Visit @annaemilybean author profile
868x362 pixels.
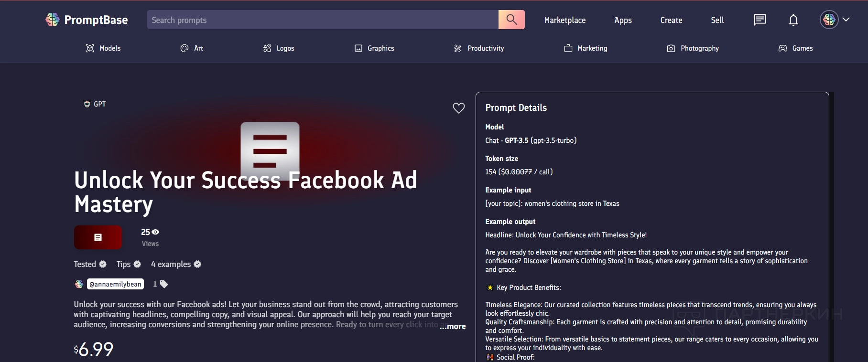[x=115, y=284]
